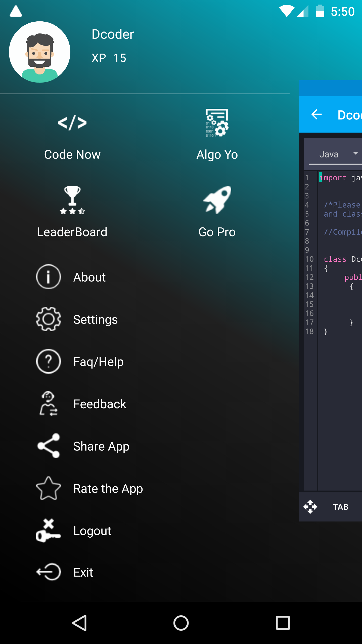Click the four-way arrow move icon
Screen dimensions: 362x644
tap(310, 507)
